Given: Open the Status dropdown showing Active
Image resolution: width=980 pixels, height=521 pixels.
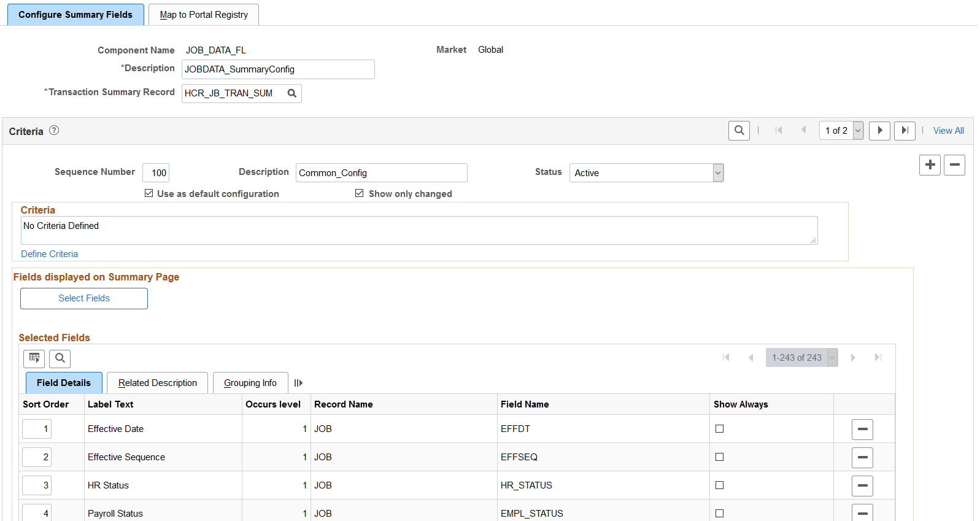Looking at the screenshot, I should coord(646,173).
